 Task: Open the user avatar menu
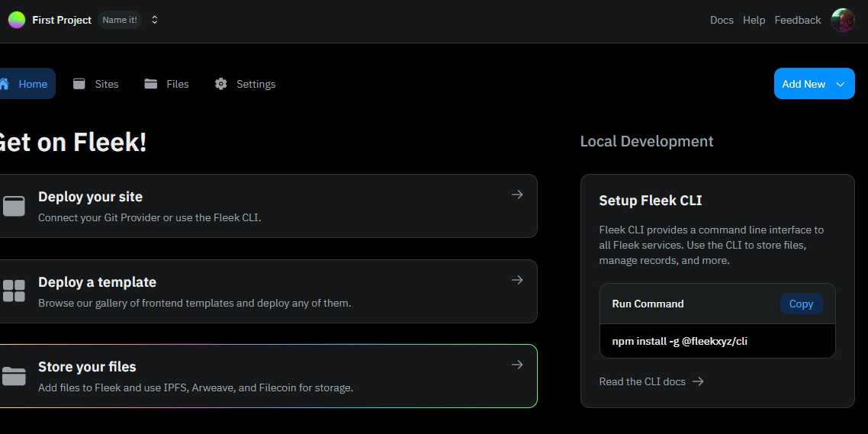point(843,20)
